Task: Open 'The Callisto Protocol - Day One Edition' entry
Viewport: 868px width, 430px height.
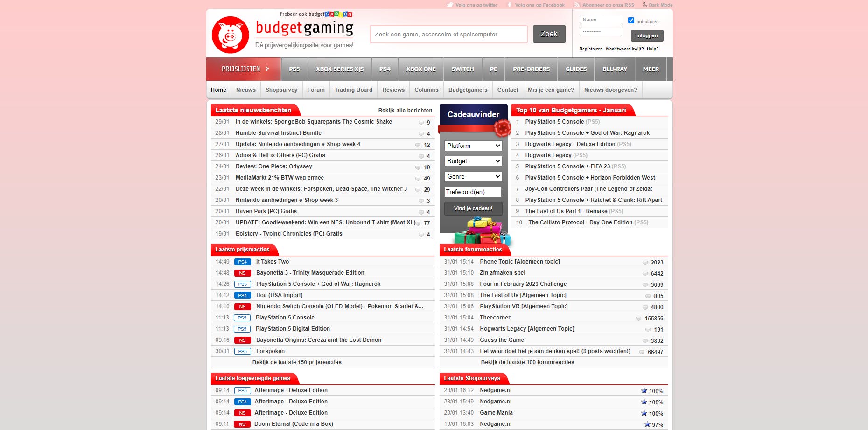Action: pyautogui.click(x=580, y=222)
